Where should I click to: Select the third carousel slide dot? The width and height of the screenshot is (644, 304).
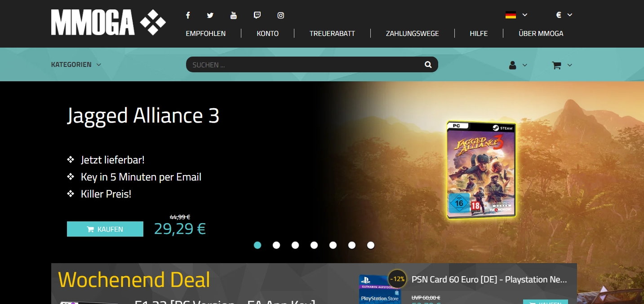(295, 245)
